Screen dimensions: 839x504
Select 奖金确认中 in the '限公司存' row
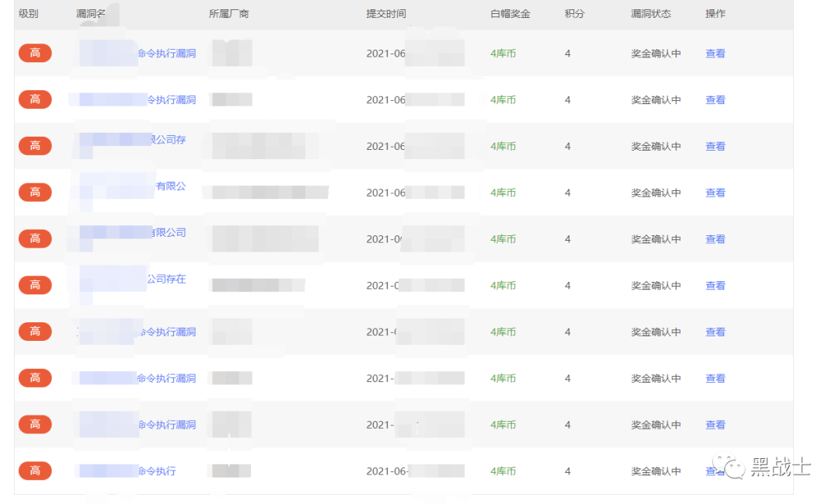[656, 146]
